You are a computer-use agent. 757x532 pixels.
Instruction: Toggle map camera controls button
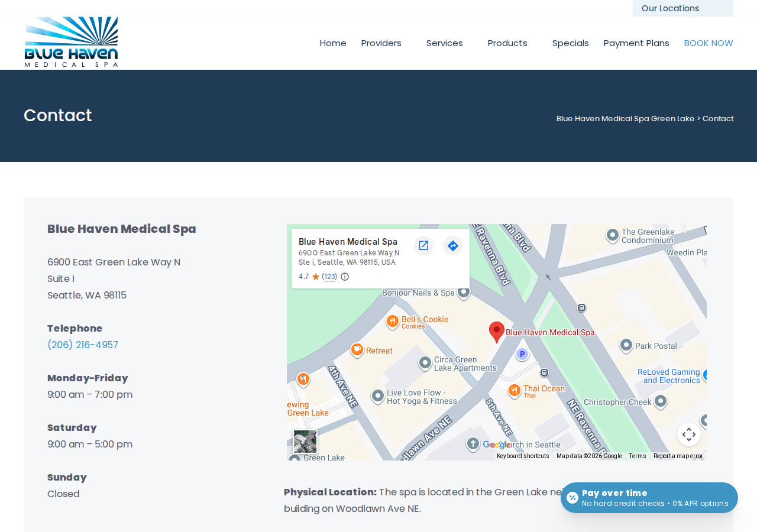[x=689, y=434]
